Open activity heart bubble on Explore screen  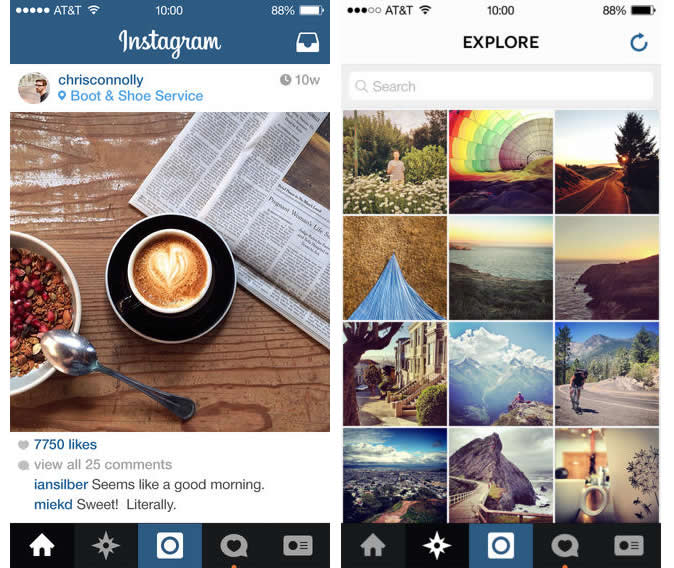click(565, 545)
